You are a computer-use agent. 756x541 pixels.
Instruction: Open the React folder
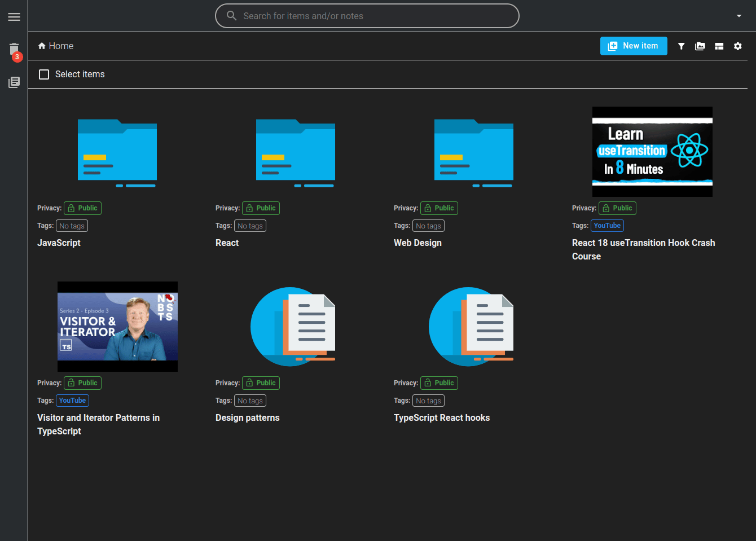tap(295, 152)
